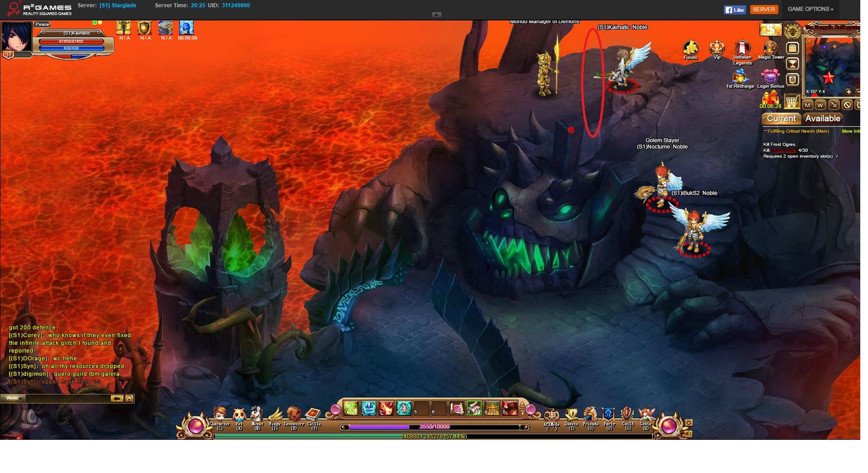868x473 pixels.
Task: Click the orange SERVER button
Action: [764, 10]
